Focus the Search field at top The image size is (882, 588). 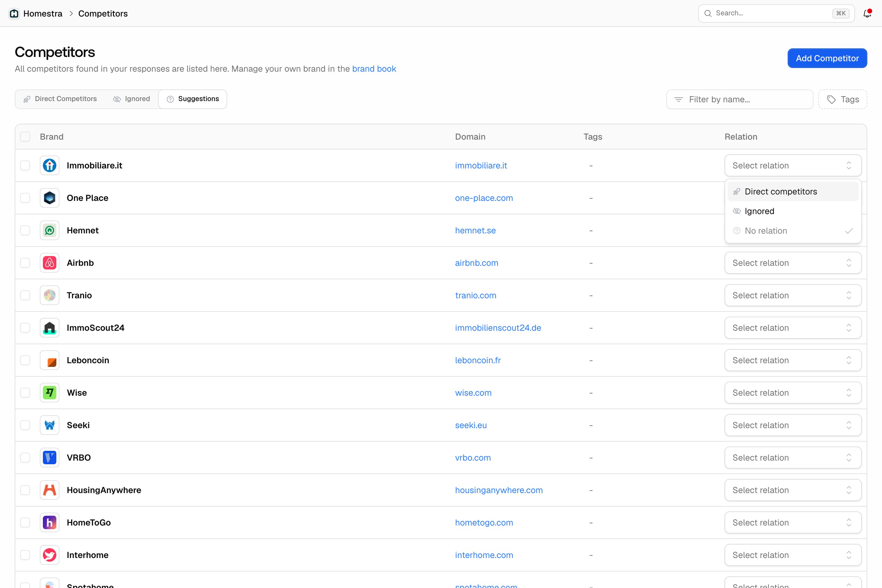[776, 13]
